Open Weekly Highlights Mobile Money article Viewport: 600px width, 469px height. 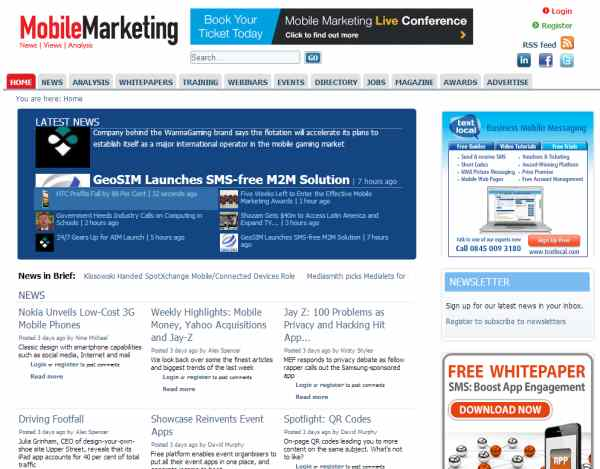[x=209, y=325]
